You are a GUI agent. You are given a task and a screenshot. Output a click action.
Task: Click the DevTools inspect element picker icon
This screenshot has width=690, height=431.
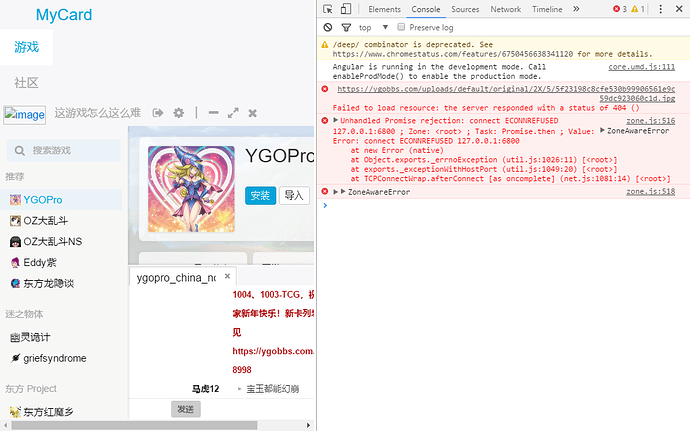pos(328,9)
